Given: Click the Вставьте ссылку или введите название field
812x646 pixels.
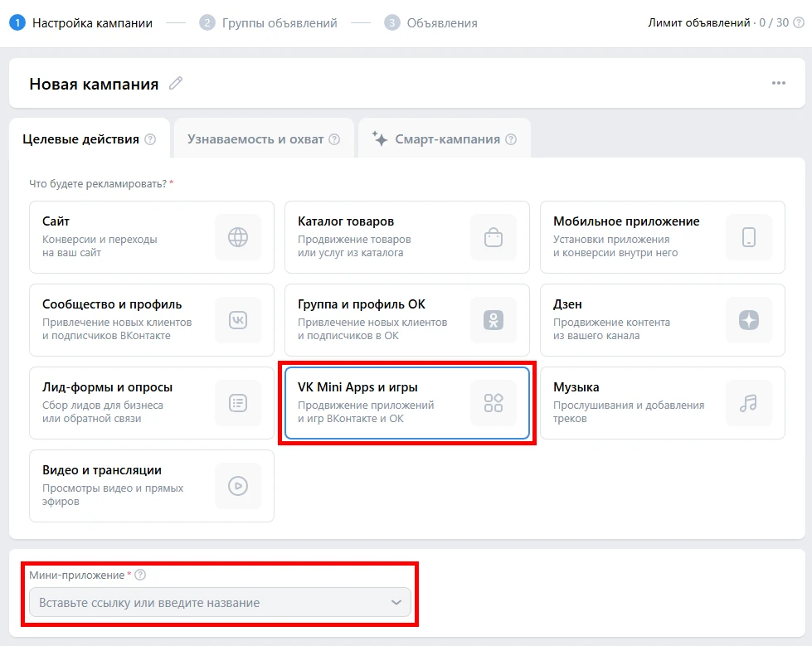Looking at the screenshot, I should [x=207, y=603].
